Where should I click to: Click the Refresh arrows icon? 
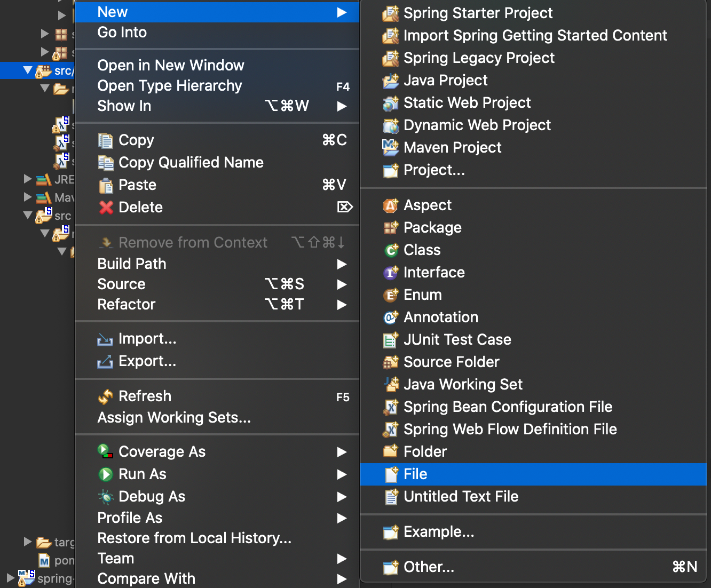click(106, 396)
